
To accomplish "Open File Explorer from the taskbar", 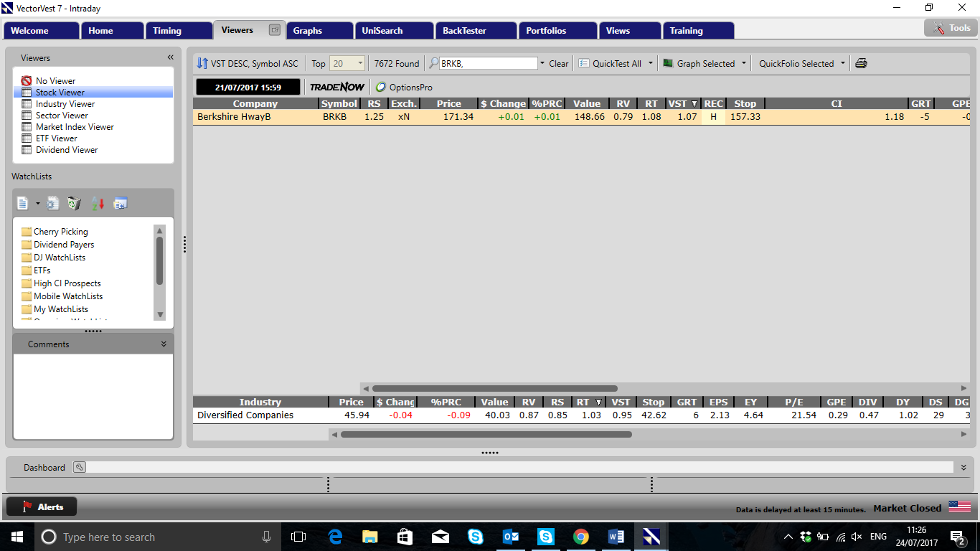I will [x=369, y=537].
